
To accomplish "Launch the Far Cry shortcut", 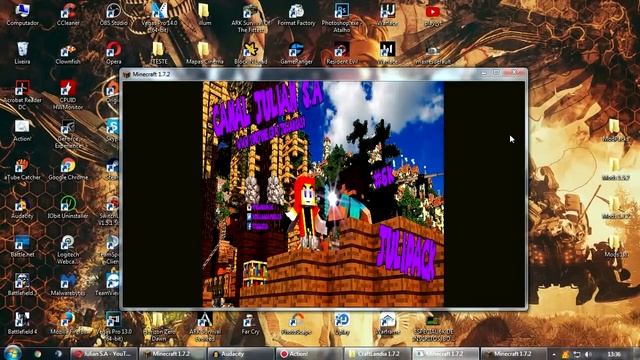I will (x=251, y=322).
